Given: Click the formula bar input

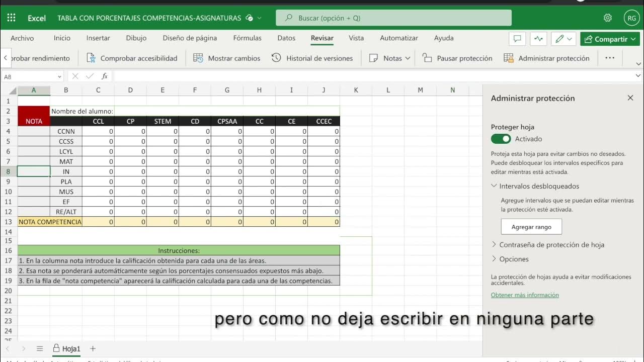Looking at the screenshot, I should tap(373, 76).
